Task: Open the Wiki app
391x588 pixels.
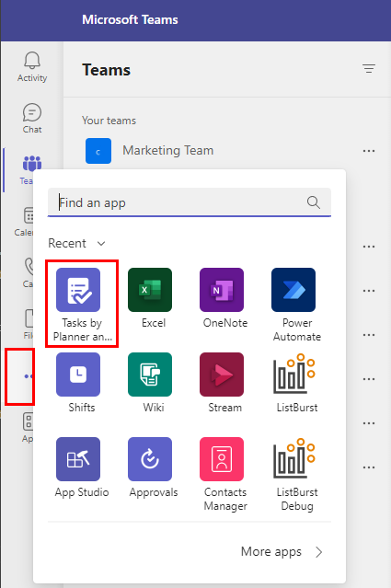Action: pyautogui.click(x=150, y=383)
